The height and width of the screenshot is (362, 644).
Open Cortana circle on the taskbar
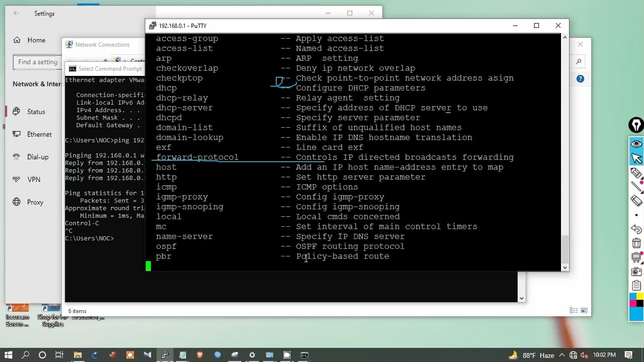[42, 355]
